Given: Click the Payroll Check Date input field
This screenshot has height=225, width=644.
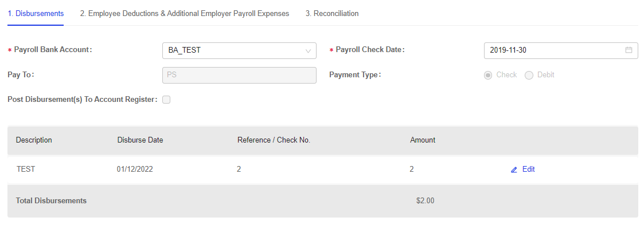Looking at the screenshot, I should click(561, 50).
